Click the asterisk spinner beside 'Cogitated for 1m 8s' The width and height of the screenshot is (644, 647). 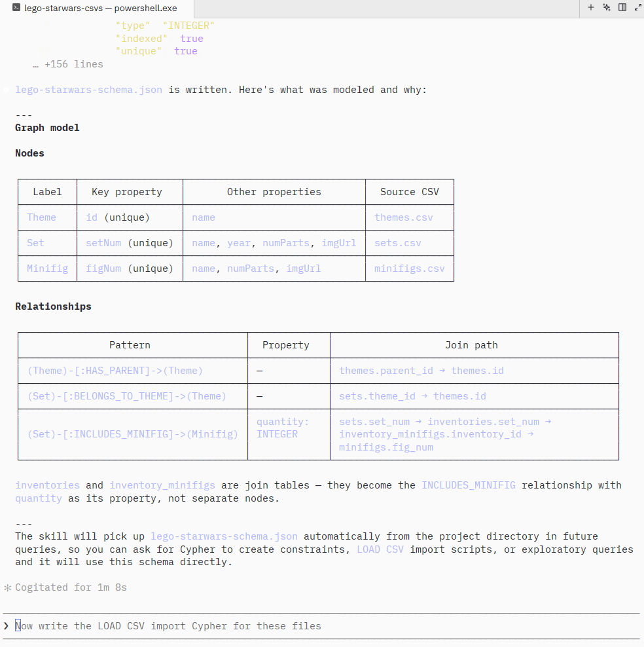pos(7,587)
